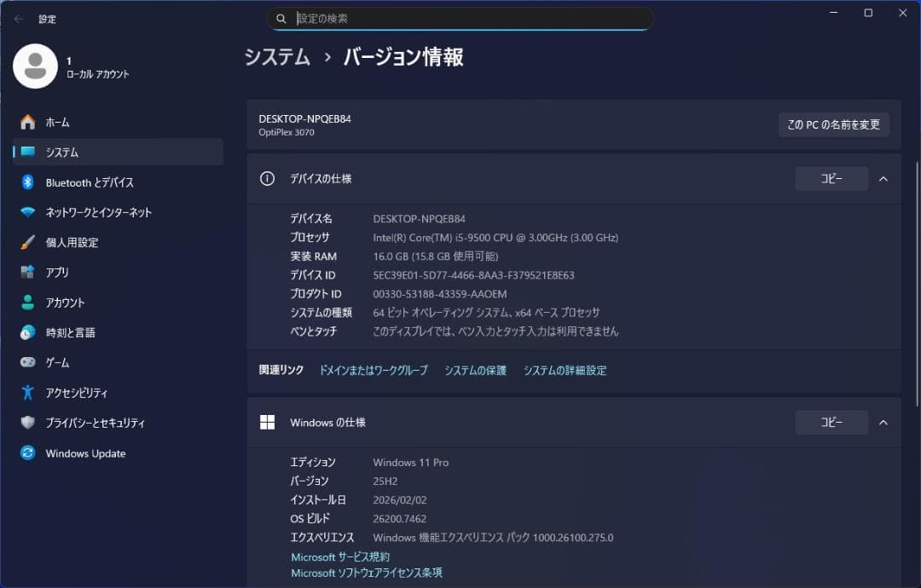921x588 pixels.
Task: Go to 個人用設定 page
Action: [x=118, y=242]
